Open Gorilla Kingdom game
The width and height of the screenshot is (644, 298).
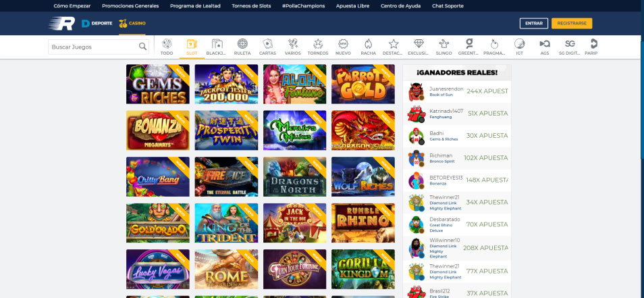click(x=363, y=269)
